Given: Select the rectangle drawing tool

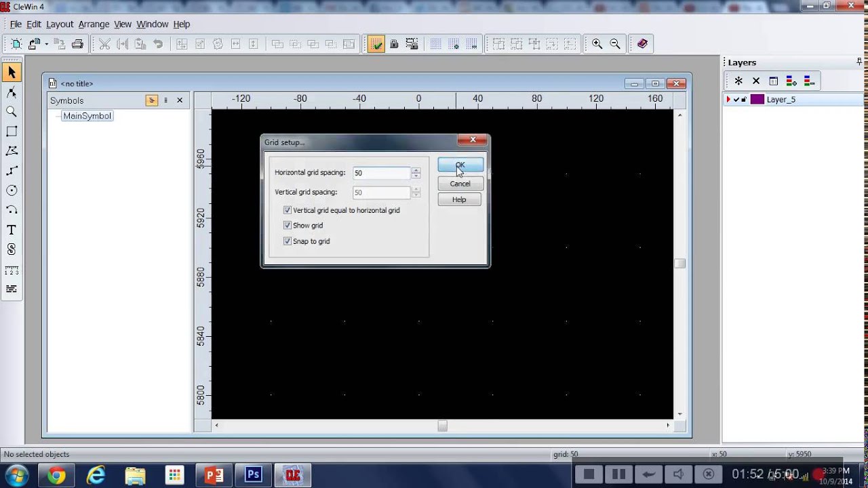Looking at the screenshot, I should click(x=11, y=131).
